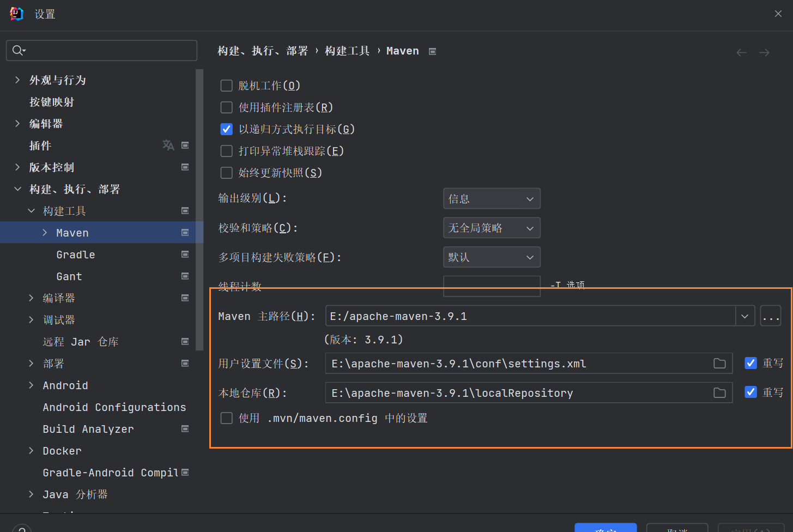Click the project icon in 版本控制 row

[185, 167]
